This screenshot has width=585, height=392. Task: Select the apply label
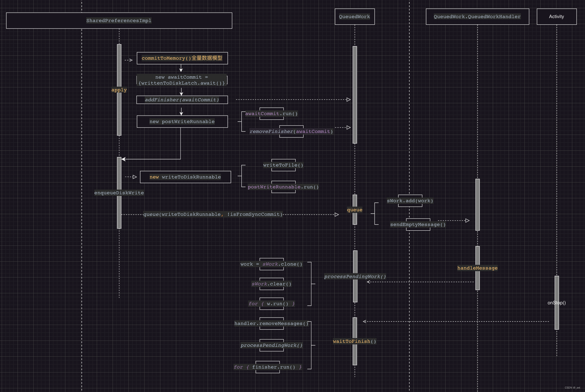[119, 90]
